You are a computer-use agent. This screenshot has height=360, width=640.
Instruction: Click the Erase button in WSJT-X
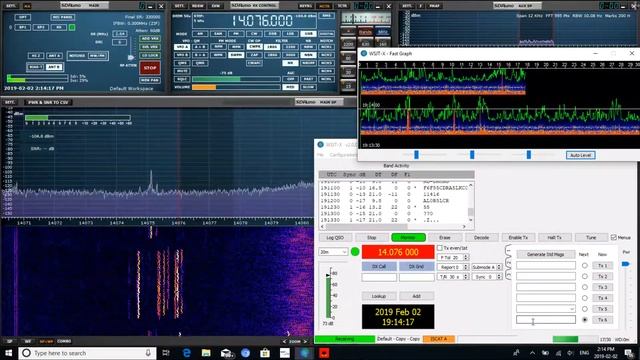[x=444, y=238]
